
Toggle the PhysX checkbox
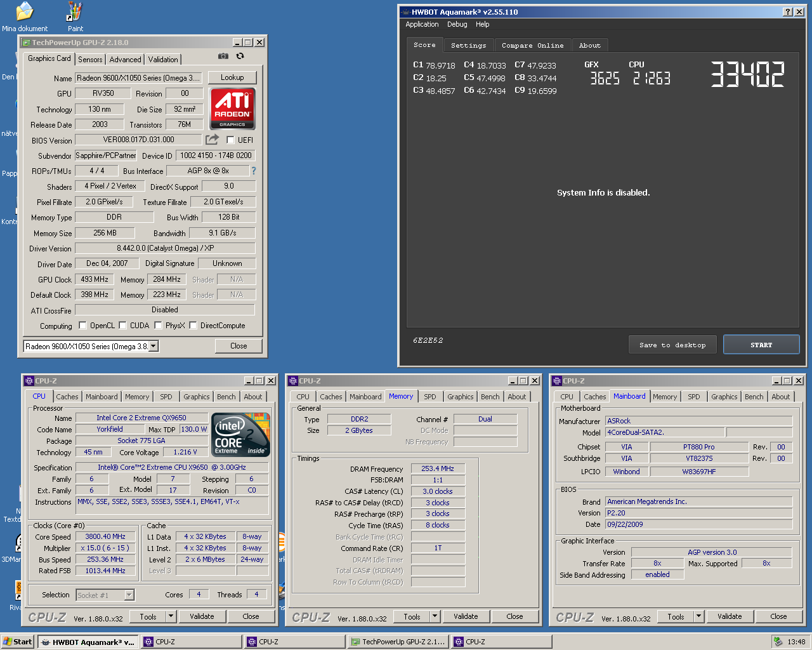[x=158, y=326]
